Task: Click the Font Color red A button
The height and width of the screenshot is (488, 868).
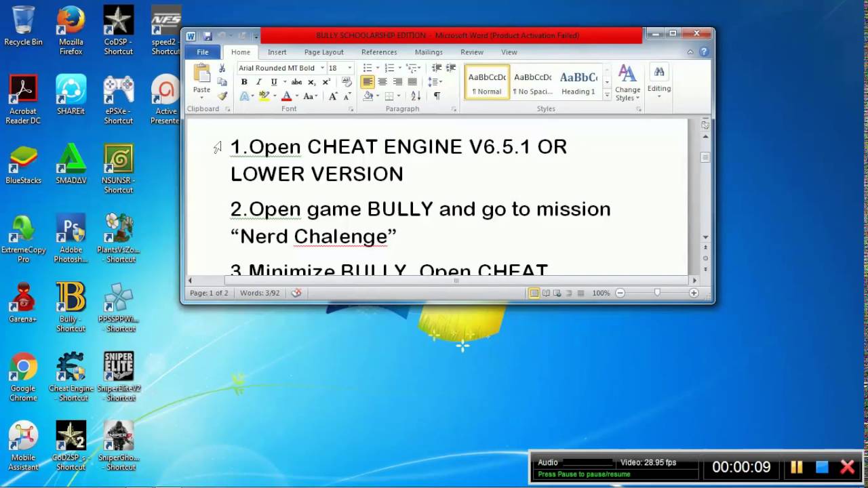Action: [x=286, y=96]
